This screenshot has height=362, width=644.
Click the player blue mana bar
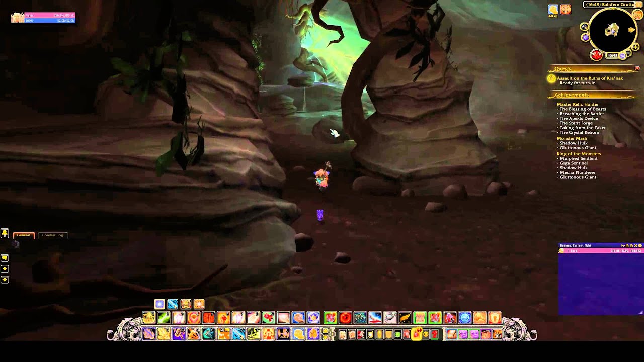click(x=49, y=21)
